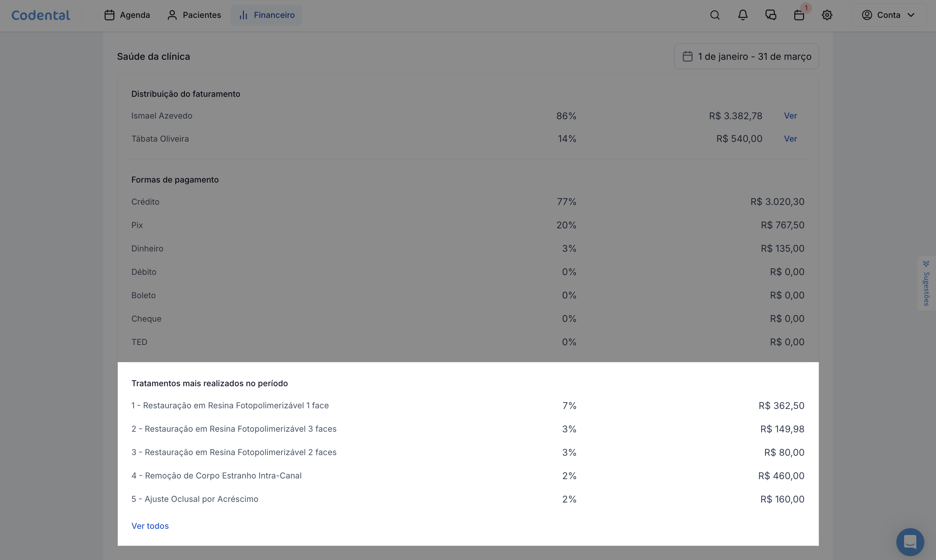936x560 pixels.
Task: Open the date range picker
Action: 746,57
